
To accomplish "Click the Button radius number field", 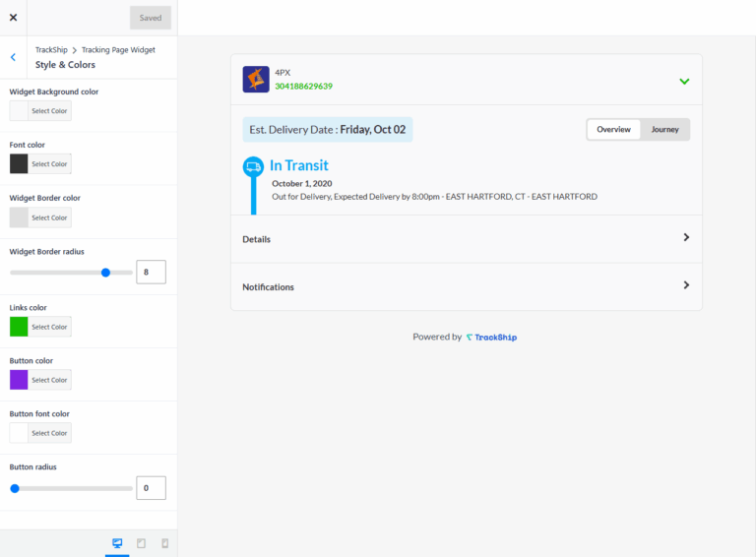I will click(151, 488).
